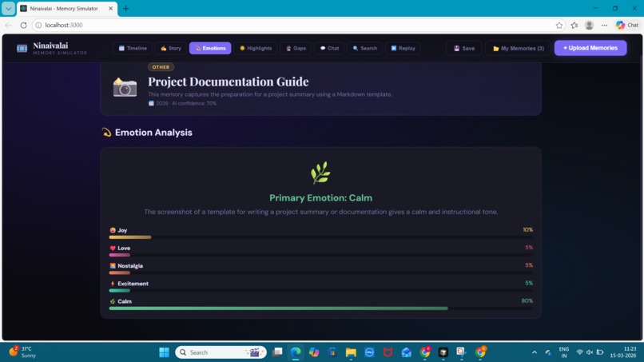
Task: Open the Windows Start menu
Action: (164, 352)
